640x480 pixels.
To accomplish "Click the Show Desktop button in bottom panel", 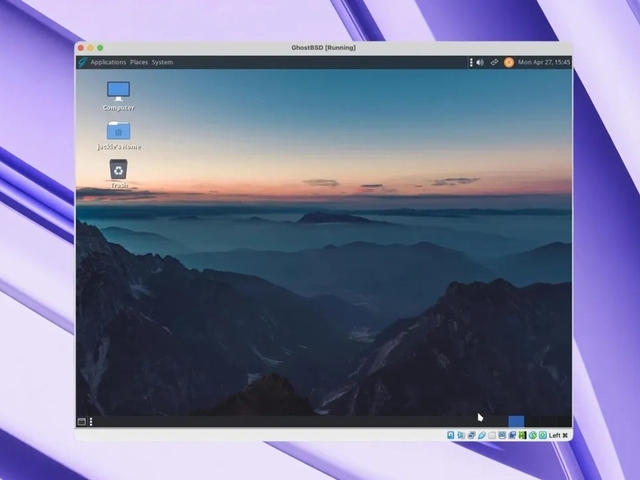I will 82,422.
